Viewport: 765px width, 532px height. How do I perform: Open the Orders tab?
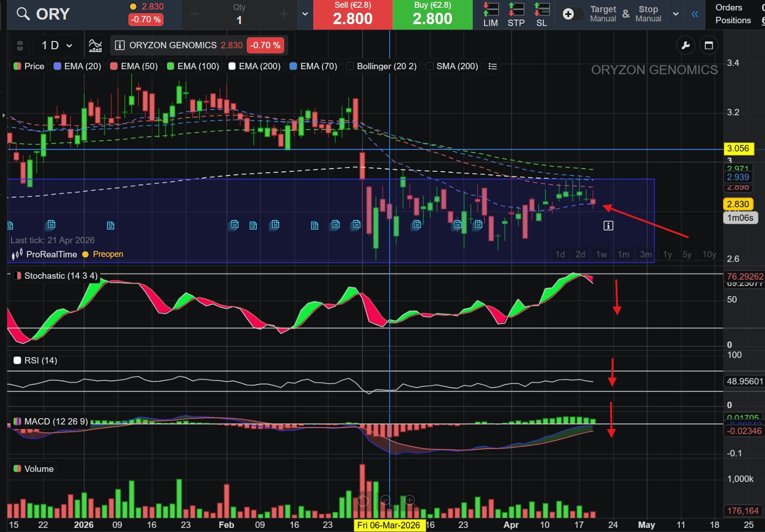click(x=729, y=8)
